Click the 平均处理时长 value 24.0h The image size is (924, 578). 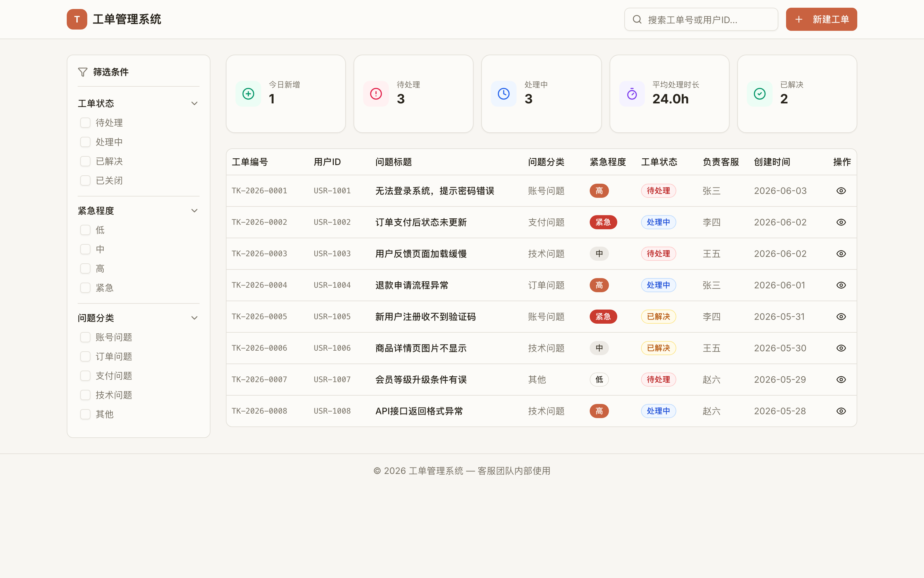pyautogui.click(x=671, y=99)
